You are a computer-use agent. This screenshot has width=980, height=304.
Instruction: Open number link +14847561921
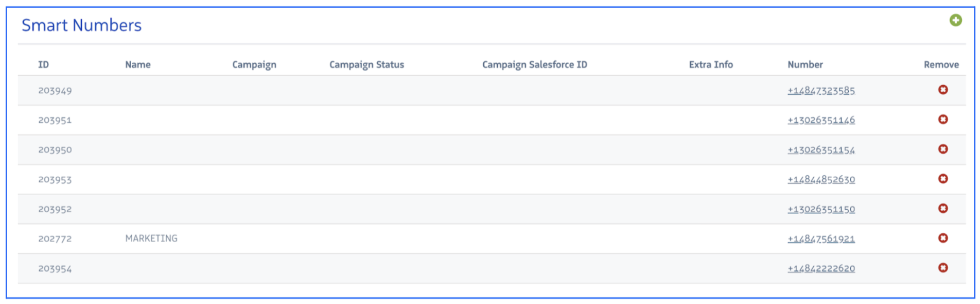pos(821,239)
